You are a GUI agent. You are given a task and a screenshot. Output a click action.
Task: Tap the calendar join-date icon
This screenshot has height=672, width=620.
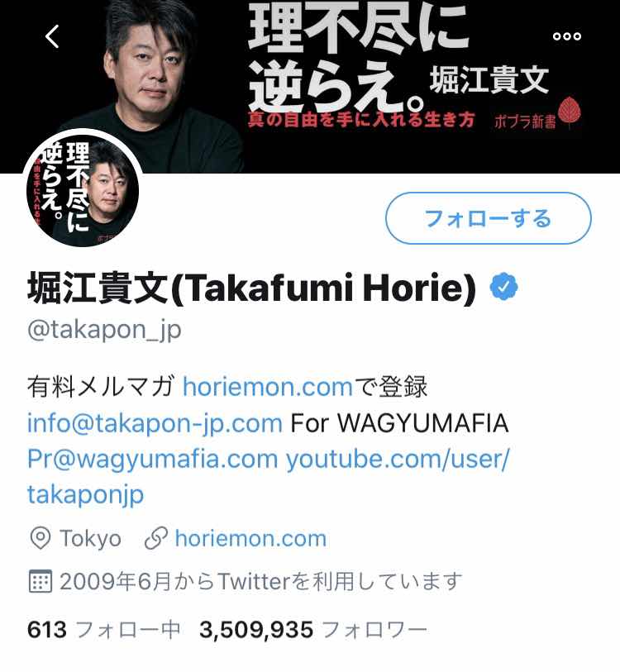pyautogui.click(x=41, y=581)
